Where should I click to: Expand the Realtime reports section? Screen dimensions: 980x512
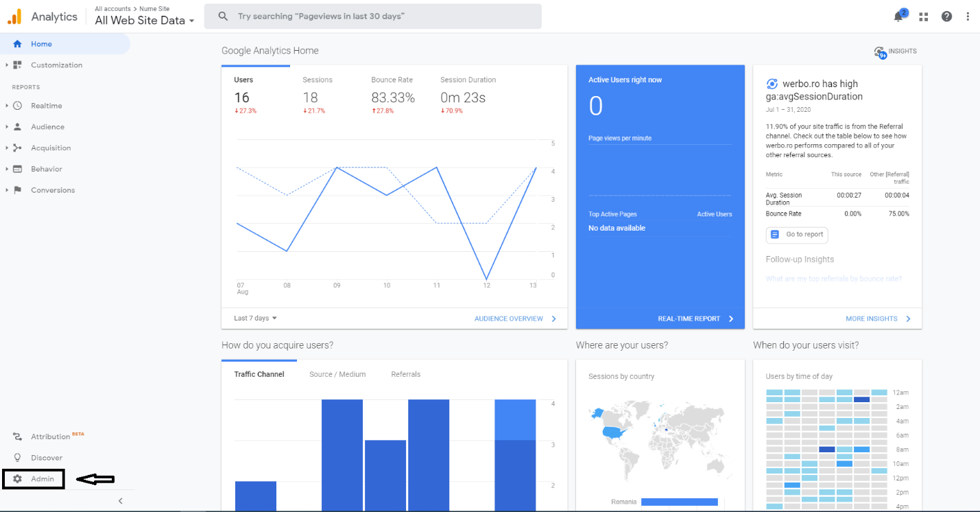pos(46,106)
